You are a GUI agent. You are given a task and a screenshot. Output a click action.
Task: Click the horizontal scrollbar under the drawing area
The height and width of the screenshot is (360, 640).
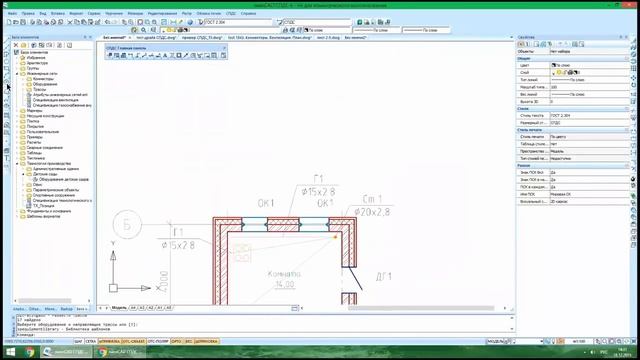(x=420, y=308)
